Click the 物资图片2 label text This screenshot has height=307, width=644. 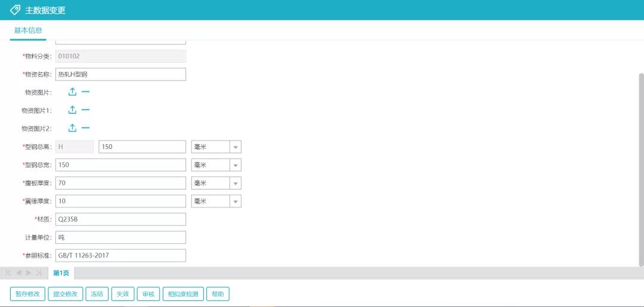(x=36, y=129)
